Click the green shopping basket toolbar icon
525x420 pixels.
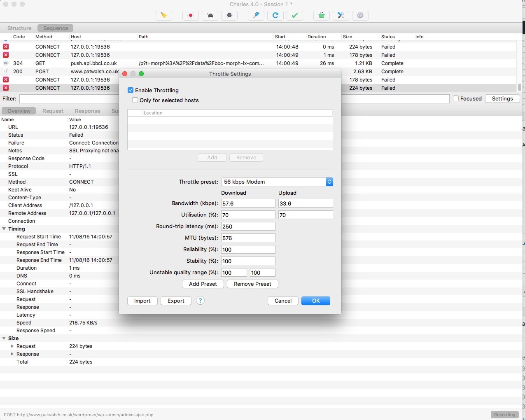click(322, 16)
